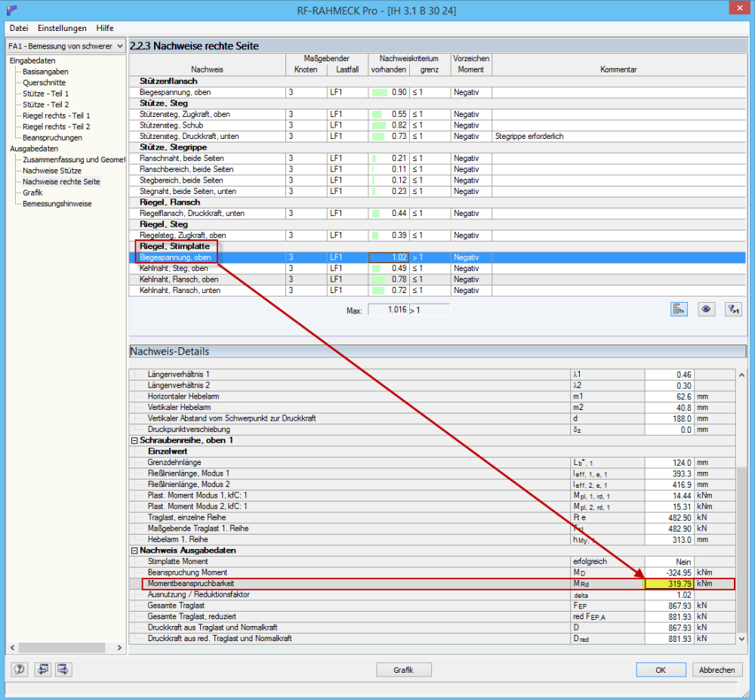Toggle visibility of results with the eye button
This screenshot has width=755, height=700.
706,309
